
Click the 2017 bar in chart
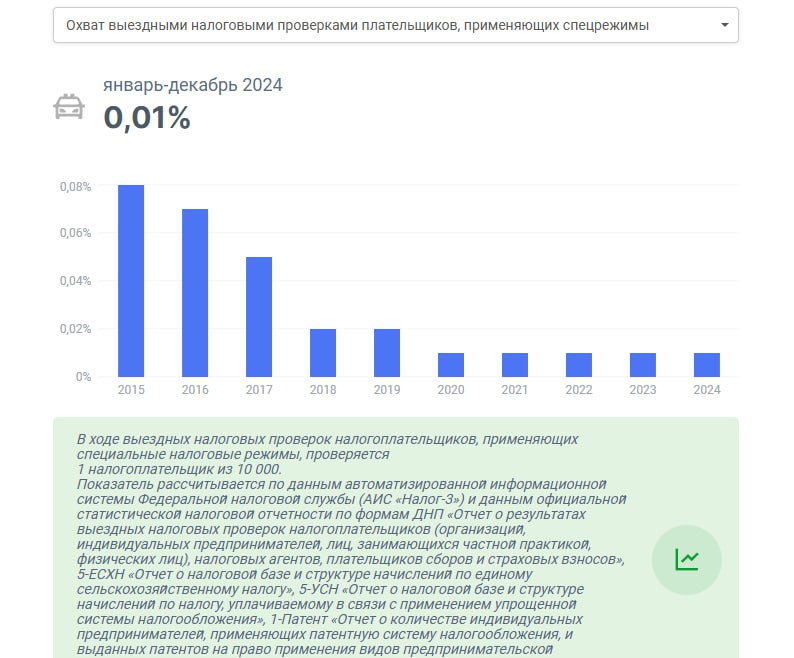pos(259,317)
